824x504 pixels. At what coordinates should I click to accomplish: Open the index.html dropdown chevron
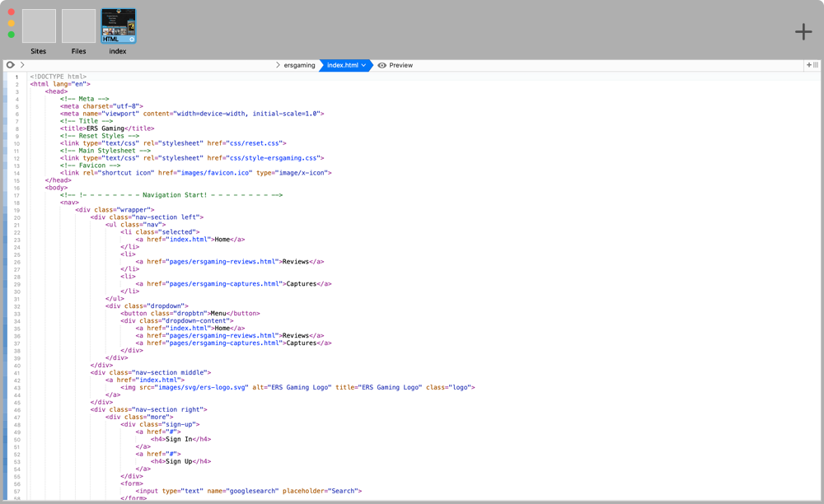click(364, 65)
